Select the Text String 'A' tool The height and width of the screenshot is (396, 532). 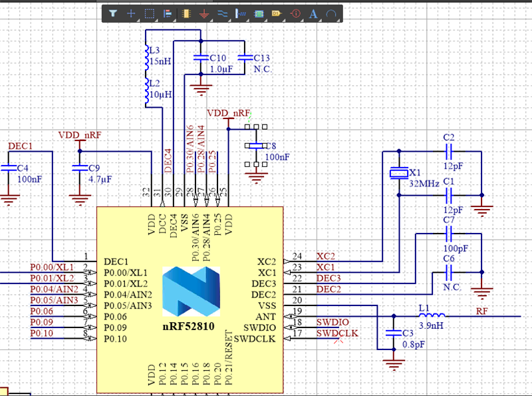(313, 13)
